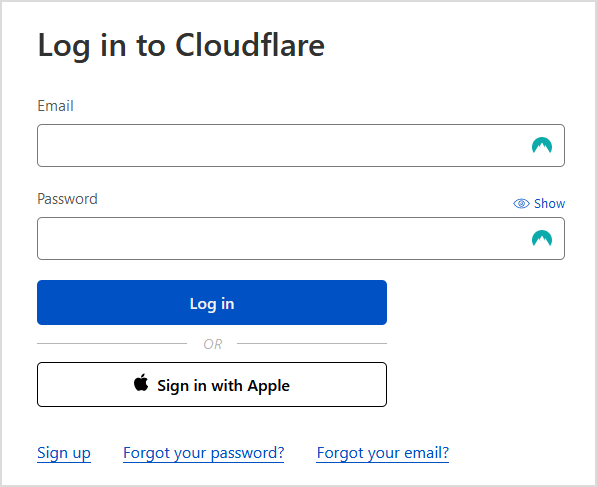Click the Apple logo icon
Image resolution: width=597 pixels, height=487 pixels.
click(141, 383)
